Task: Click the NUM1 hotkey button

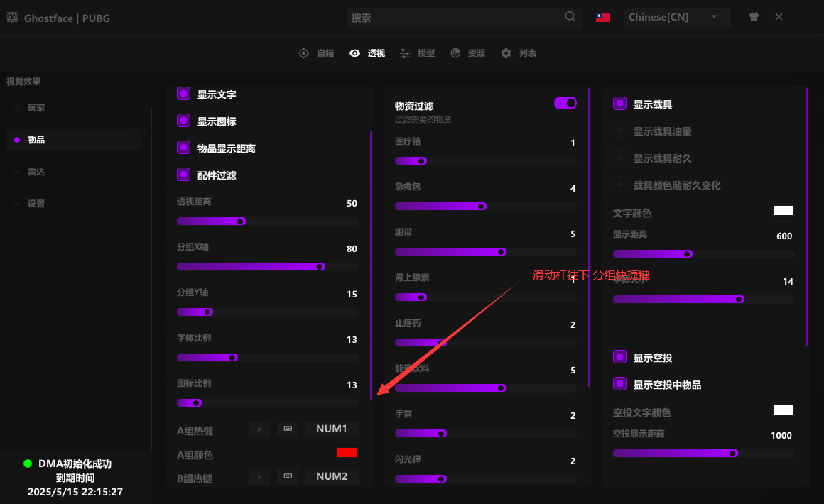Action: (x=332, y=429)
